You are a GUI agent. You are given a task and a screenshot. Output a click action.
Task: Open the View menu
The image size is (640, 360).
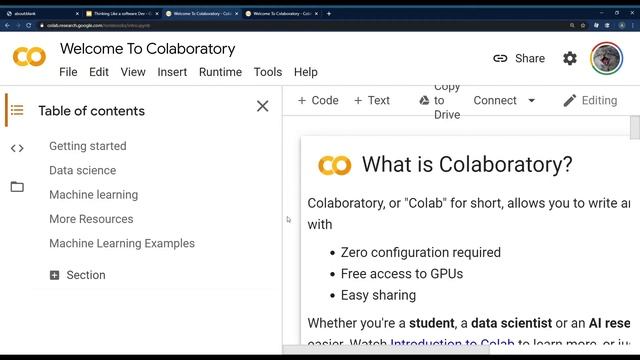[x=133, y=72]
